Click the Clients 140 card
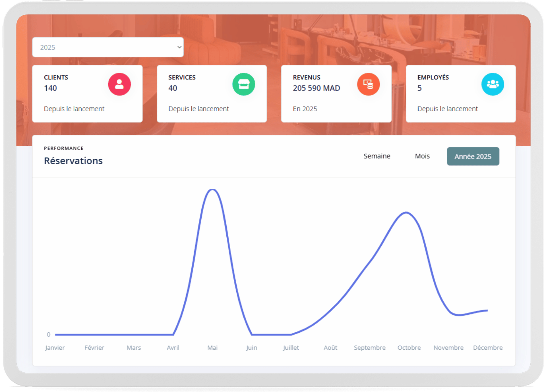546x392 pixels. pyautogui.click(x=87, y=94)
